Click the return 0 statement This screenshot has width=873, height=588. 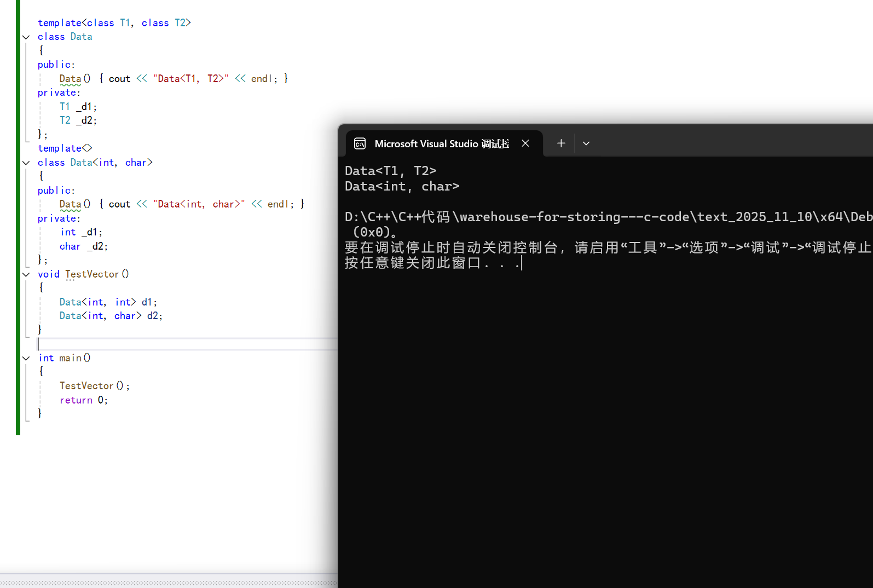pos(84,400)
